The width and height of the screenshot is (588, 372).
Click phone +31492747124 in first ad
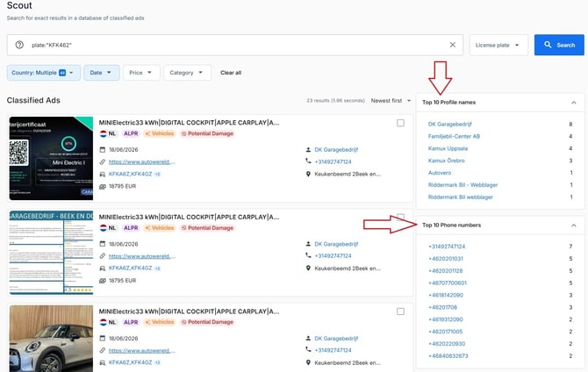click(333, 162)
